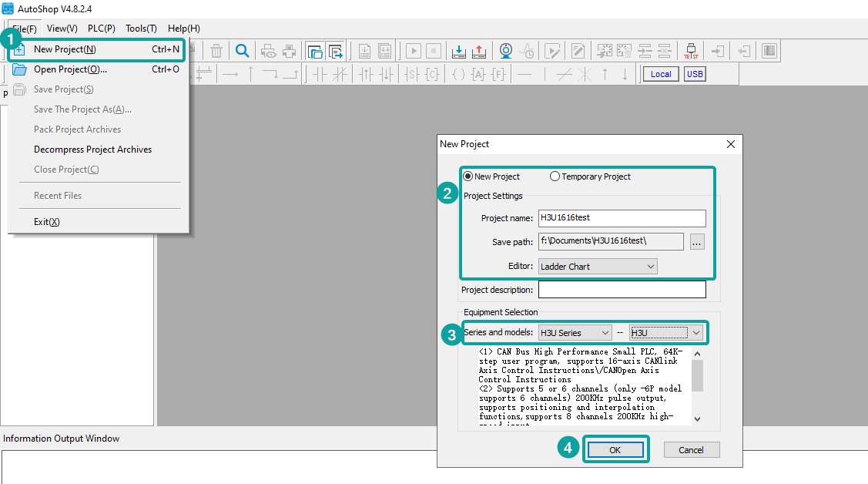This screenshot has width=868, height=484.
Task: Insert a falling edge contact
Action: [386, 74]
